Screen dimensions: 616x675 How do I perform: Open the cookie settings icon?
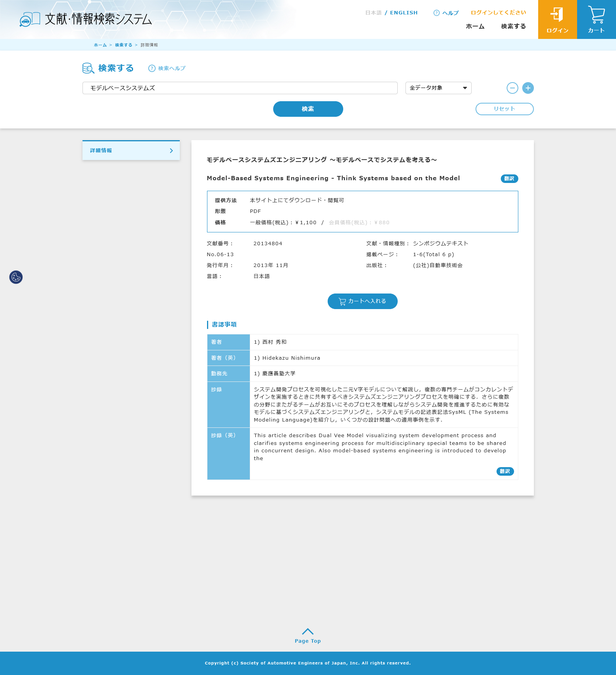pos(16,277)
